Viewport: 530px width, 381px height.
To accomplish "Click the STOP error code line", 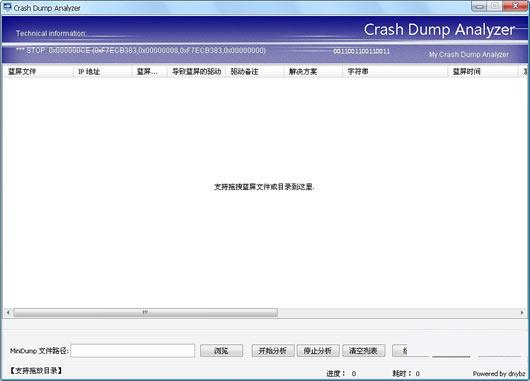I will [141, 50].
